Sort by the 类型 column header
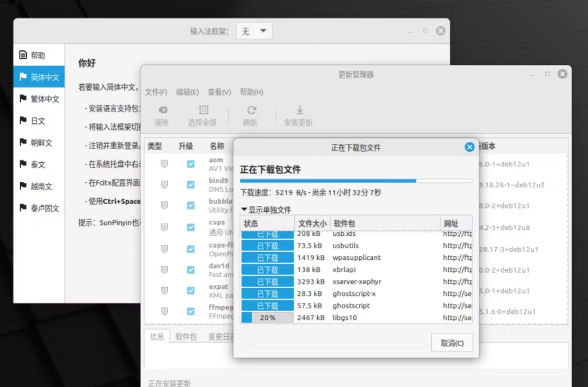This screenshot has width=588, height=387. coord(155,146)
